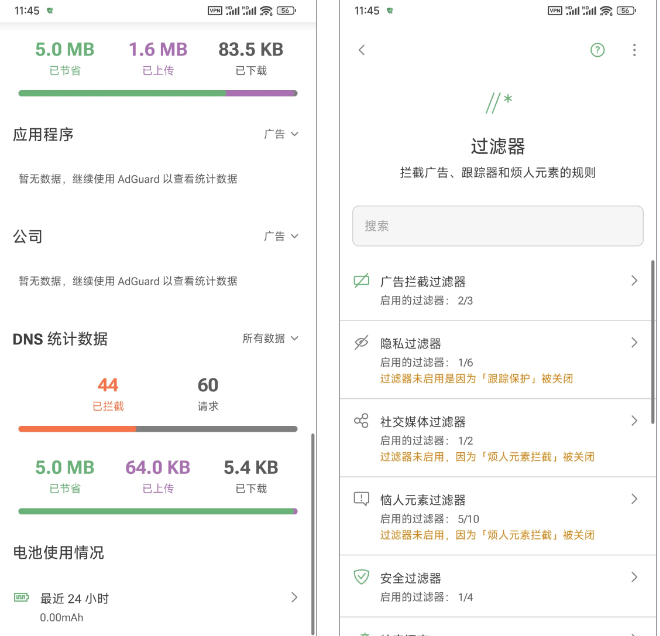
Task: Open 最近 24 小时 battery usage entry
Action: pos(157,607)
